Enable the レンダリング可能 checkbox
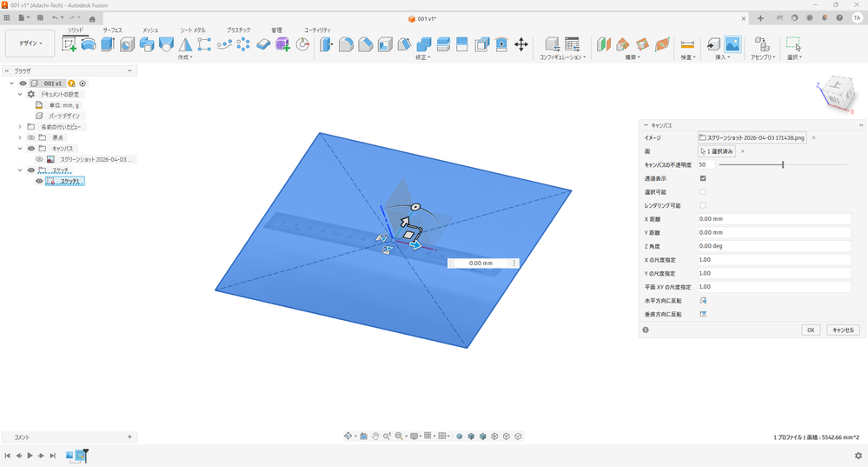 coord(703,205)
